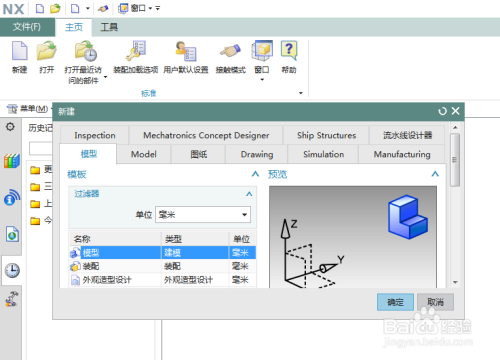The image size is (500, 360).
Task: Click reset icon in 新建 dialog title bar
Action: [442, 111]
